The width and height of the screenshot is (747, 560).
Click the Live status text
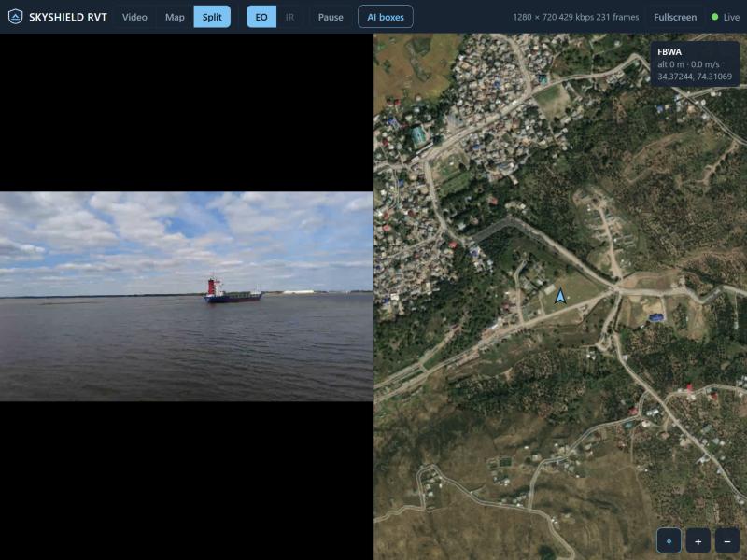click(731, 17)
